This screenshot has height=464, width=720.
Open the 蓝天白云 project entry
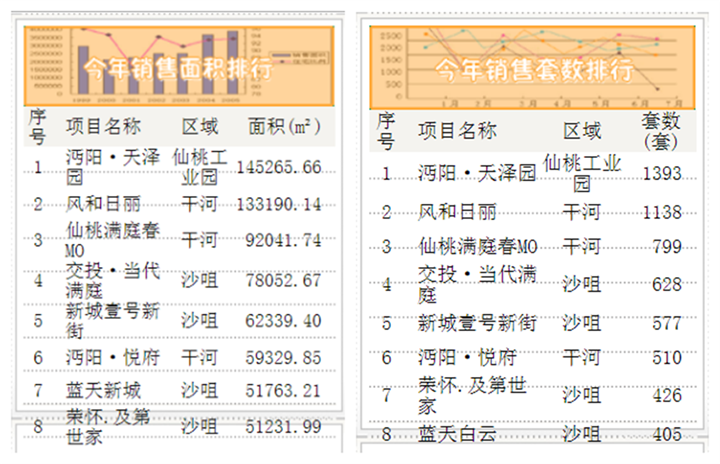[457, 435]
